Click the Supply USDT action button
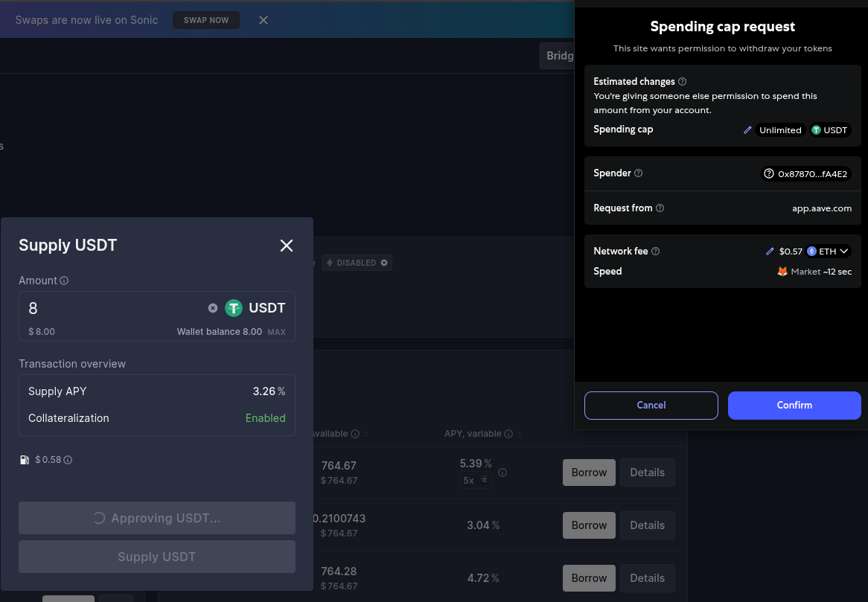Viewport: 868px width, 602px height. [156, 557]
